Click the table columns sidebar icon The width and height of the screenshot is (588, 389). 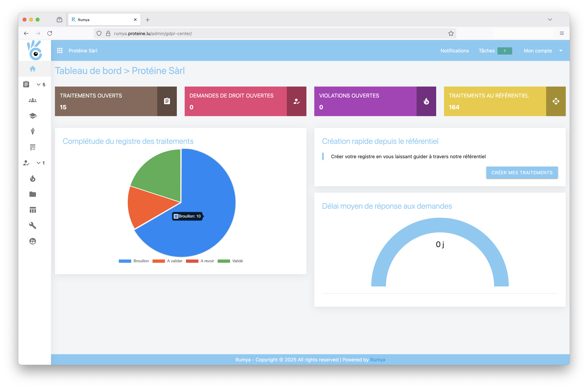33,210
